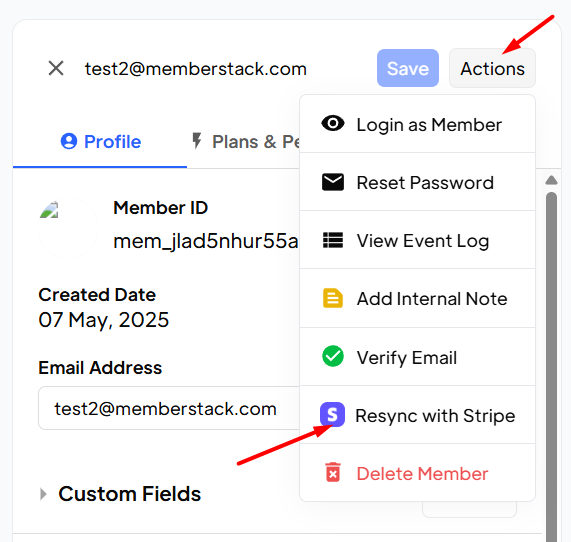Choose Login as Member from menu

417,124
